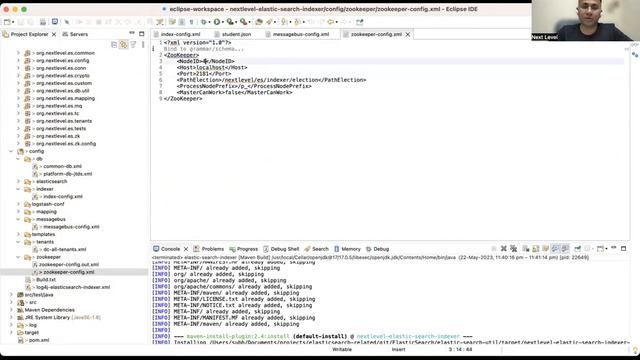Close the Project Explorer view tab
640x360 pixels.
pyautogui.click(x=53, y=34)
